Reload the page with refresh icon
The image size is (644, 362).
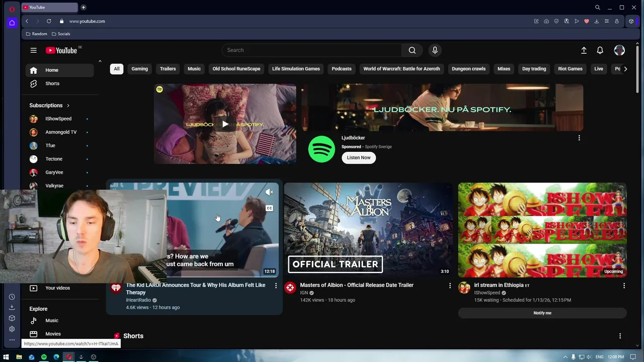click(x=49, y=21)
